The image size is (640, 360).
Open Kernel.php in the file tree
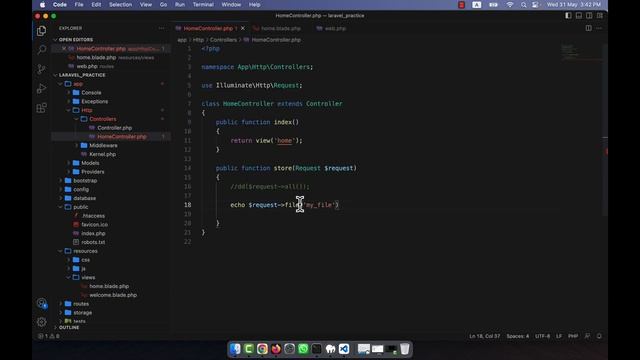(102, 154)
